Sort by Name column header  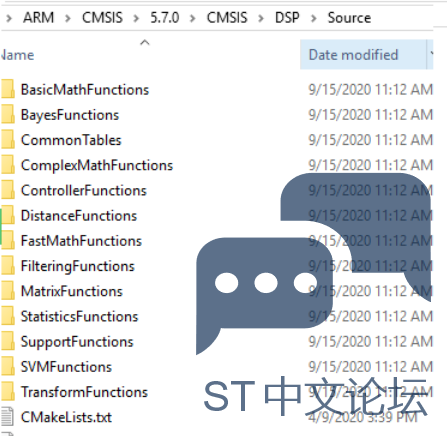(x=17, y=55)
